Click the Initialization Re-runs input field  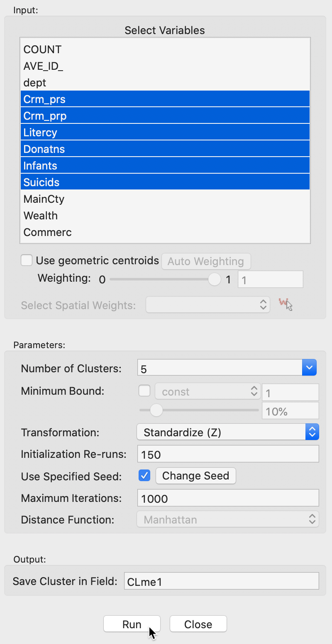pyautogui.click(x=228, y=454)
